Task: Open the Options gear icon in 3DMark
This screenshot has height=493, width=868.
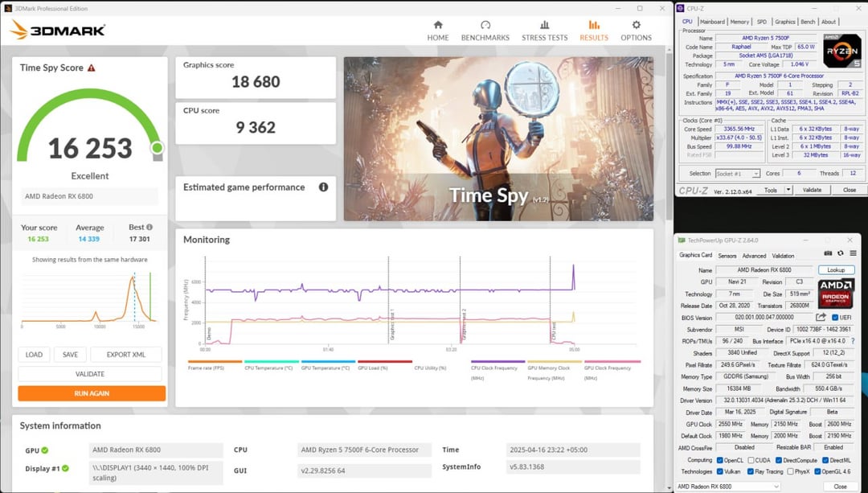Action: tap(636, 25)
